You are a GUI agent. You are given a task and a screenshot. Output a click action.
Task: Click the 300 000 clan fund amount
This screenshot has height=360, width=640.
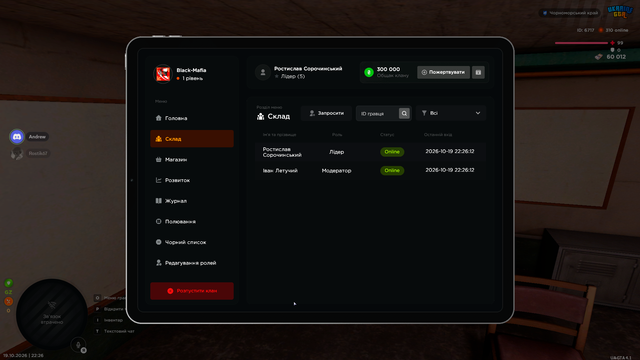point(388,69)
